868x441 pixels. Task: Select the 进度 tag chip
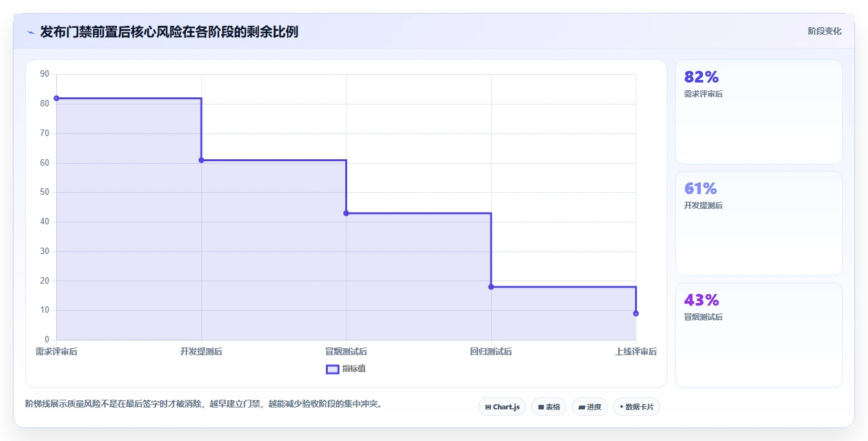pyautogui.click(x=590, y=407)
